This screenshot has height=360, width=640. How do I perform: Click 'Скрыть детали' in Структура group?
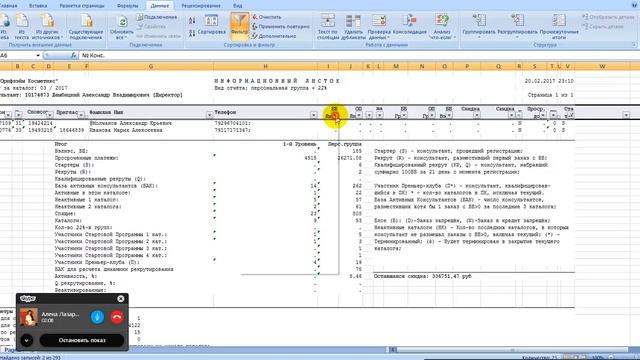click(x=603, y=27)
